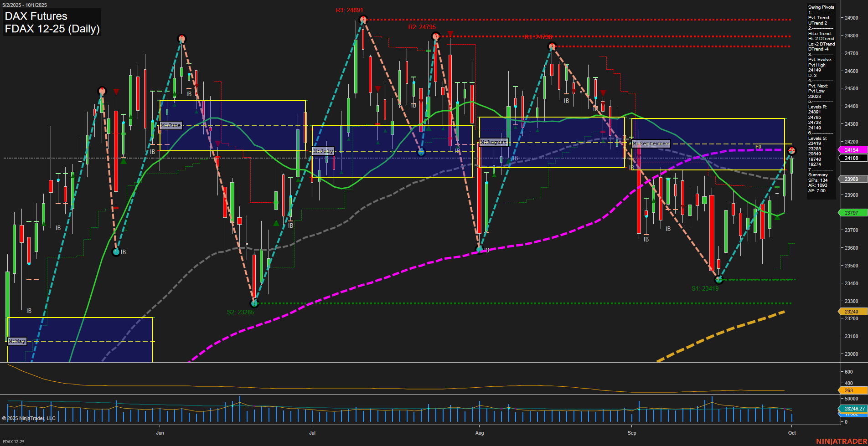Toggle the orange 23240 price level marker
The width and height of the screenshot is (868, 446).
coord(851,311)
